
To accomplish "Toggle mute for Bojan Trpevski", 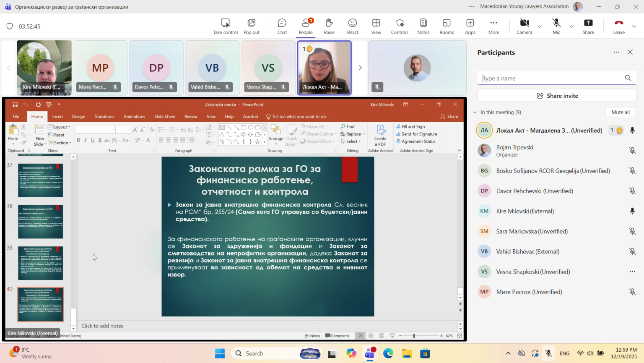I will click(632, 151).
